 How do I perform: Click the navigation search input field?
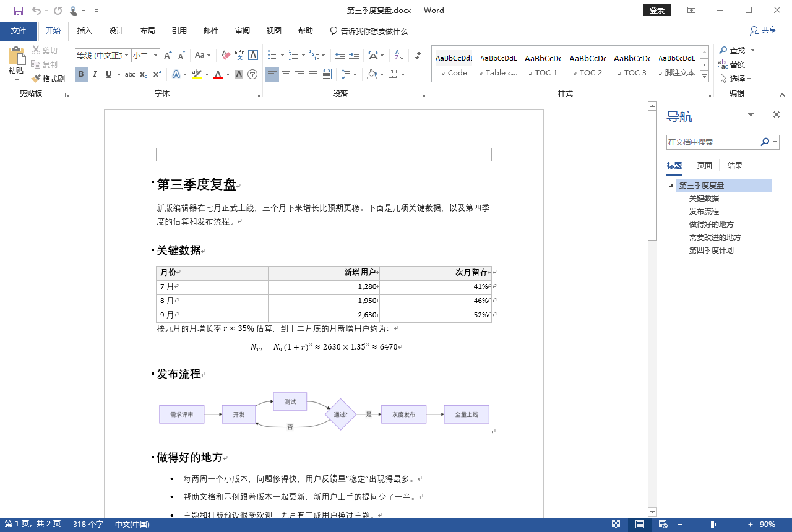click(713, 142)
